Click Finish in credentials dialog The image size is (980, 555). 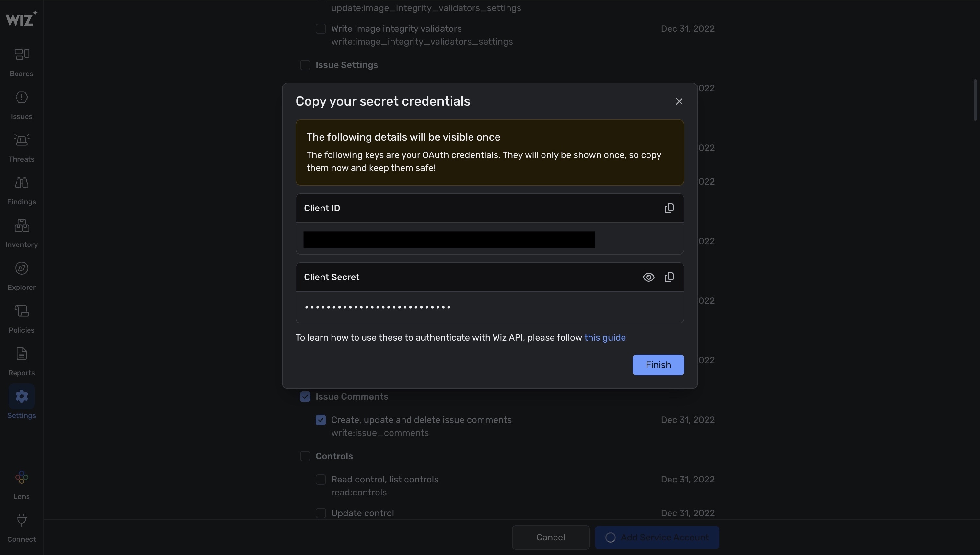point(658,365)
